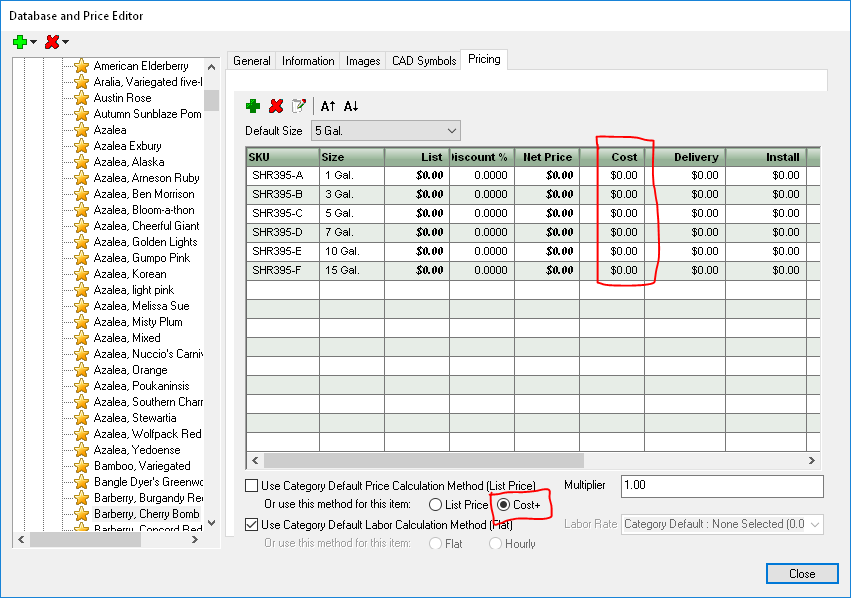
Task: Sort sizes descending with the A-down icon
Action: pyautogui.click(x=351, y=106)
